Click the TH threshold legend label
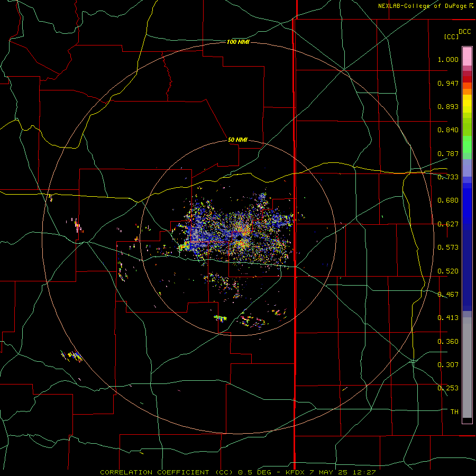The image size is (476, 476). coord(454,412)
